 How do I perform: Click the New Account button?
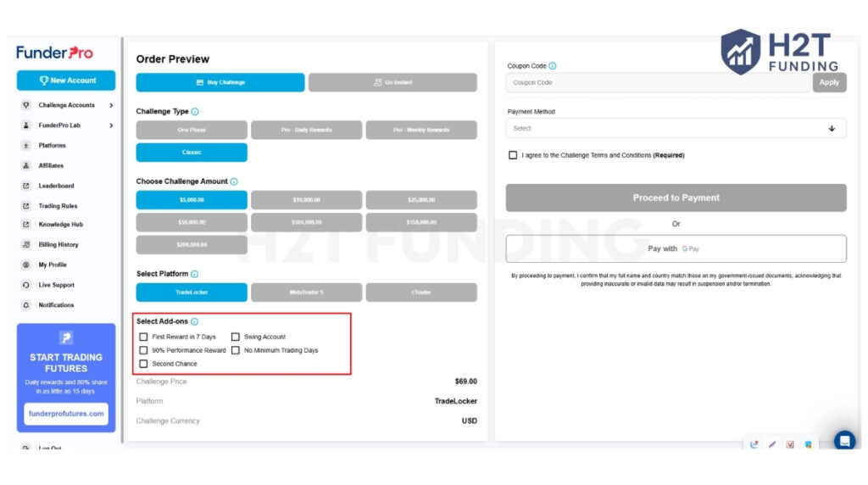[x=66, y=81]
